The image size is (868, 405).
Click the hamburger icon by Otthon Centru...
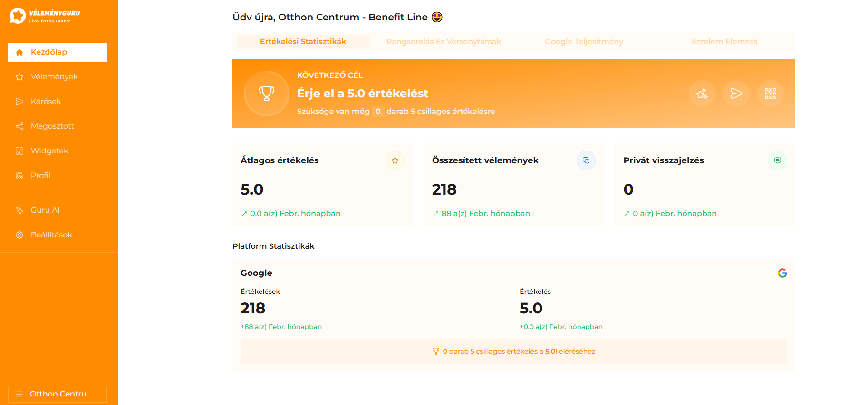pos(19,394)
